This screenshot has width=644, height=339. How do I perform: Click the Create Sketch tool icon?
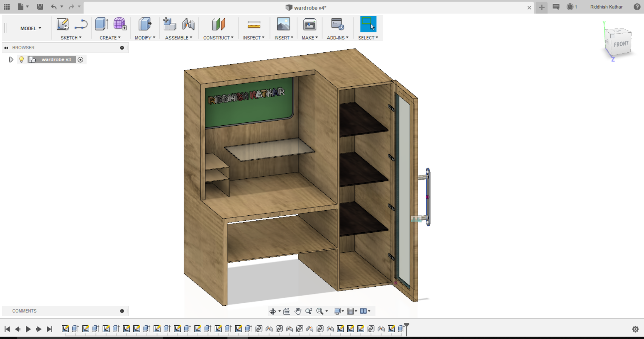tap(63, 24)
